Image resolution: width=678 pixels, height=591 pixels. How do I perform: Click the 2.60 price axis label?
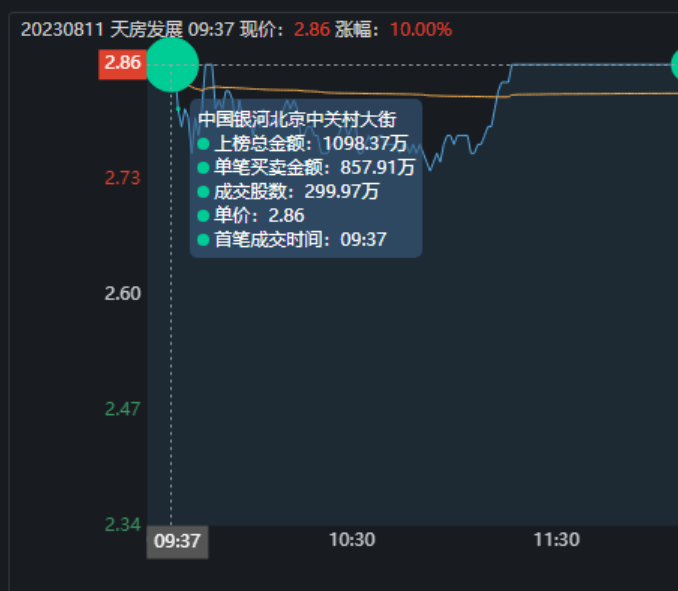click(x=123, y=293)
